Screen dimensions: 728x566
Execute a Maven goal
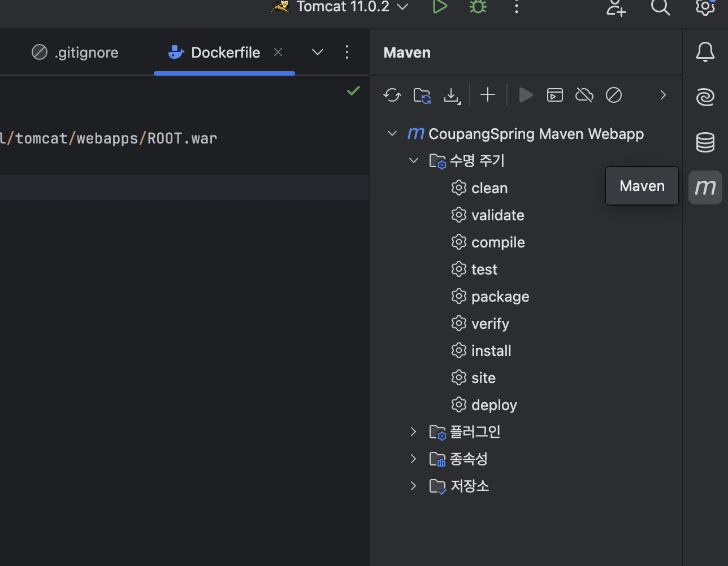[x=554, y=95]
